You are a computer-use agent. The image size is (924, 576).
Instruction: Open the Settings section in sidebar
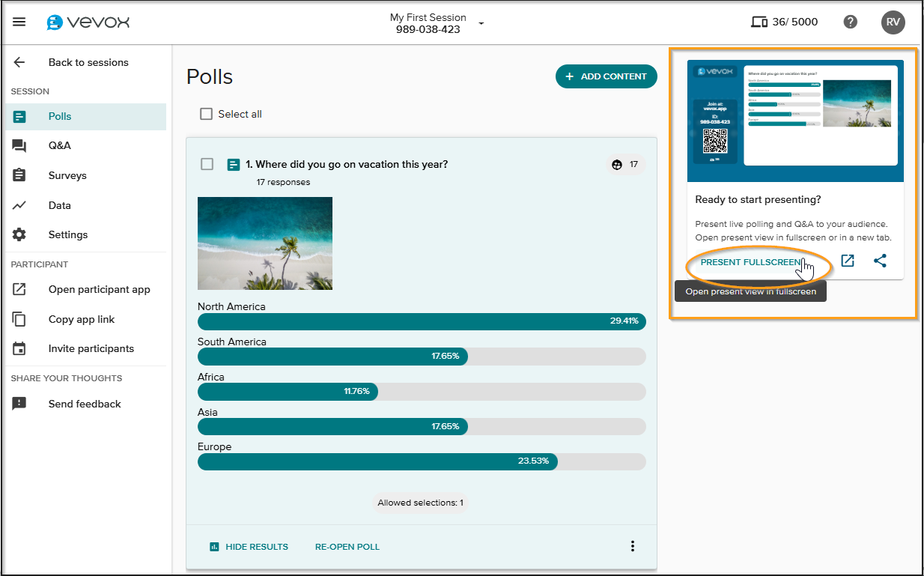68,234
